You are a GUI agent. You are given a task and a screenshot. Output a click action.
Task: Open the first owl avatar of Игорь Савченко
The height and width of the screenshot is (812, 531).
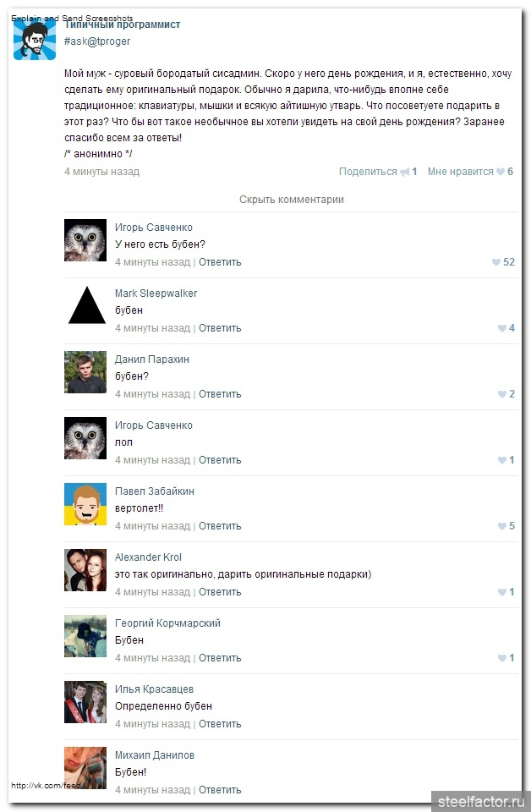click(85, 239)
